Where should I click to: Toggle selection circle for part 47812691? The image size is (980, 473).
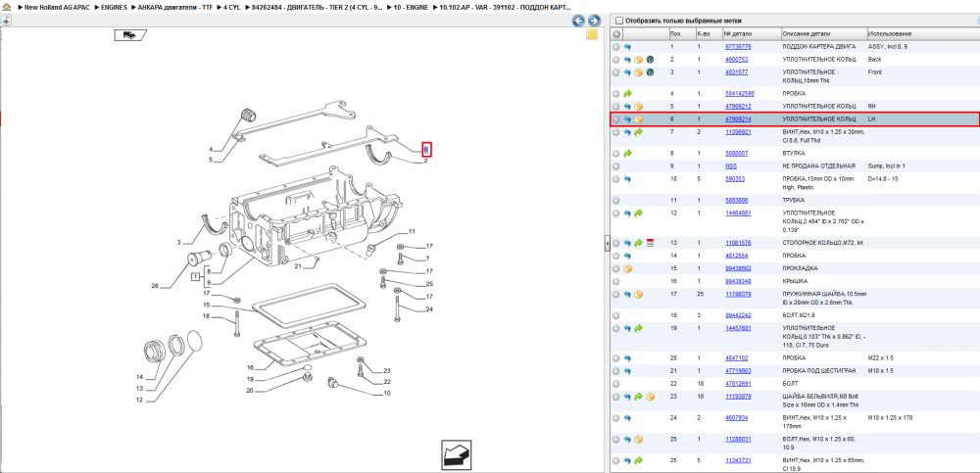pyautogui.click(x=616, y=384)
